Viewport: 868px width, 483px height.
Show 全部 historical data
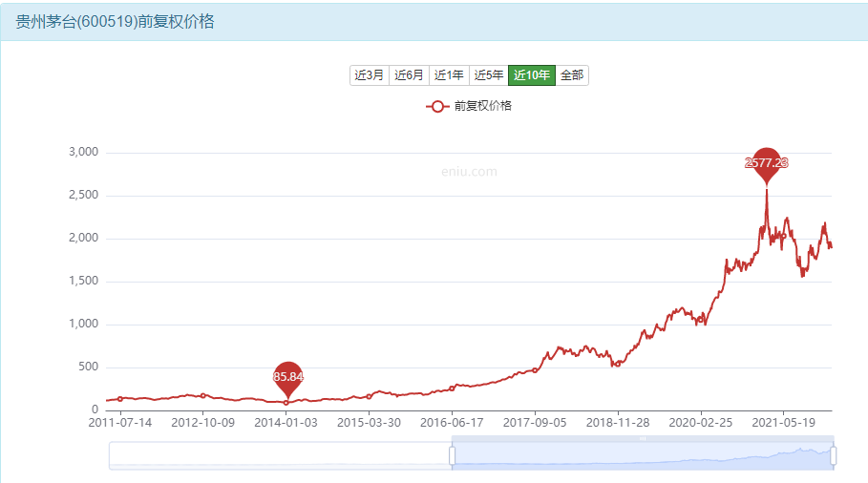[572, 75]
